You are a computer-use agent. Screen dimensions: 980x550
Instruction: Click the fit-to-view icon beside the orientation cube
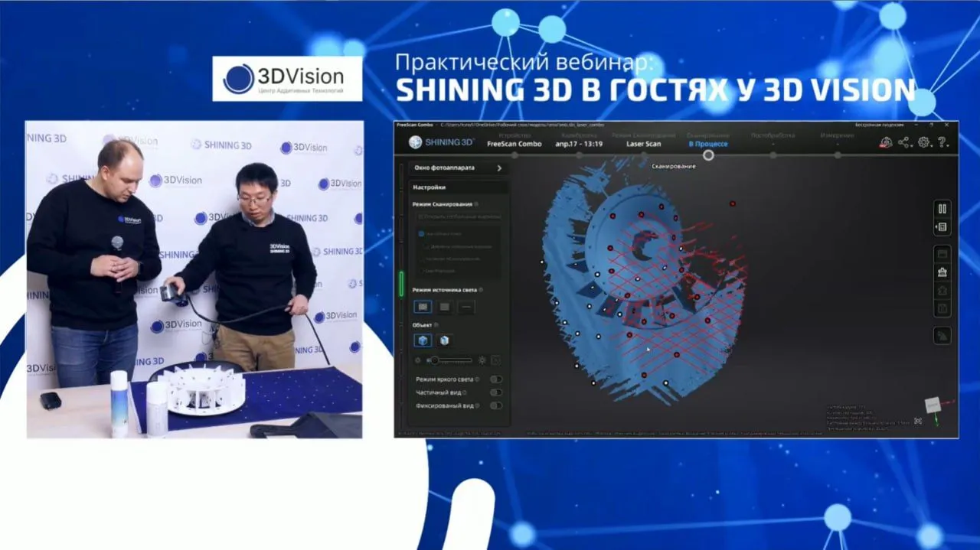pos(918,420)
